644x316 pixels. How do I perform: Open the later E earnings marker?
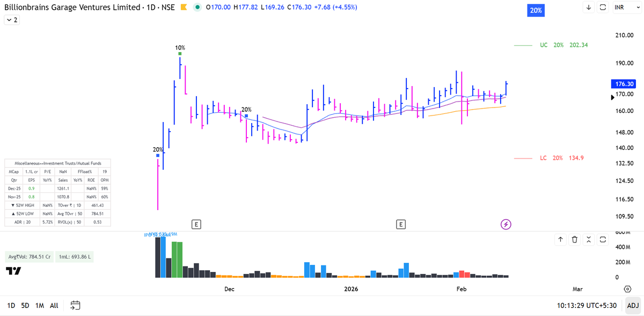(x=400, y=224)
